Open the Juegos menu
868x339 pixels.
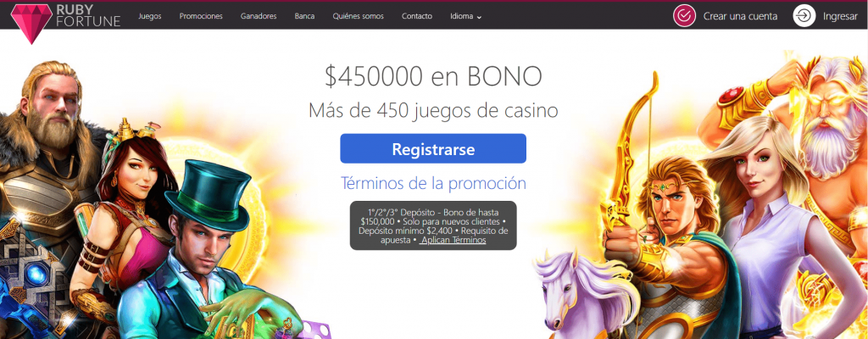click(x=150, y=16)
